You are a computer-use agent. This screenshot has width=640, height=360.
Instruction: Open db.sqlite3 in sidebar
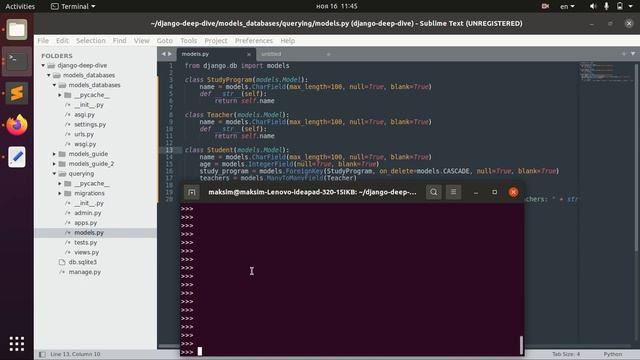(x=82, y=262)
